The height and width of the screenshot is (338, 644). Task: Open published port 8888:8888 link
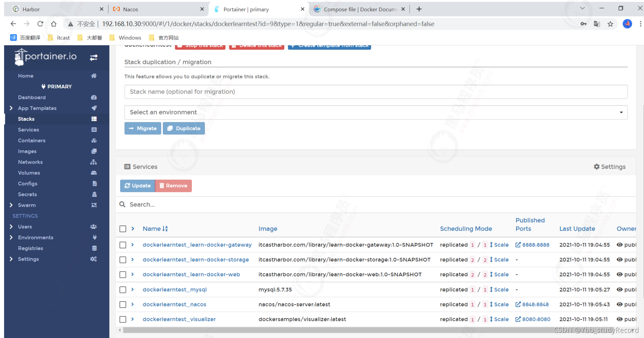(x=532, y=245)
